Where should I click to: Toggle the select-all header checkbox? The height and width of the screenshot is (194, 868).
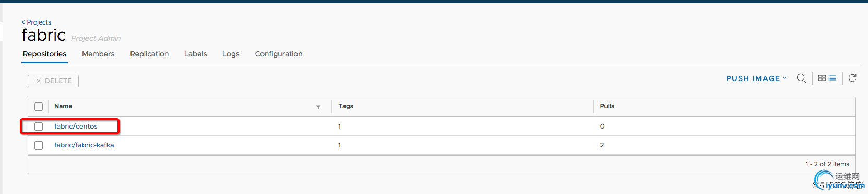(x=39, y=107)
